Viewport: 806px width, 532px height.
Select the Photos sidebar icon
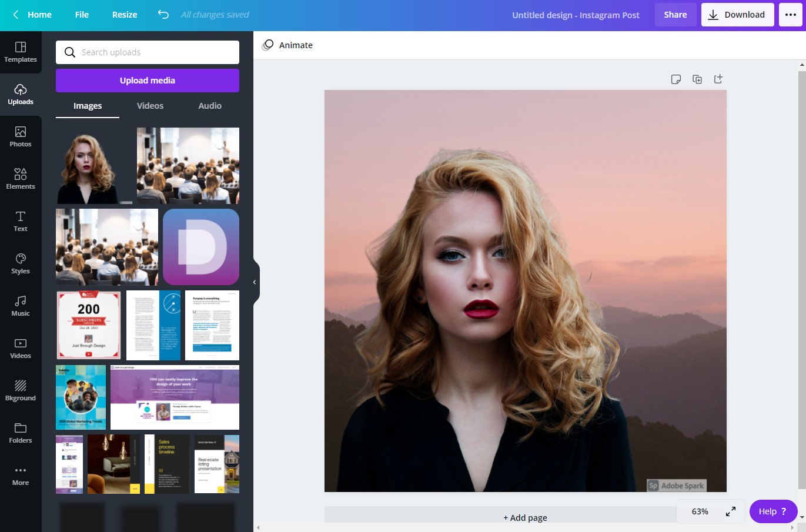[x=21, y=136]
